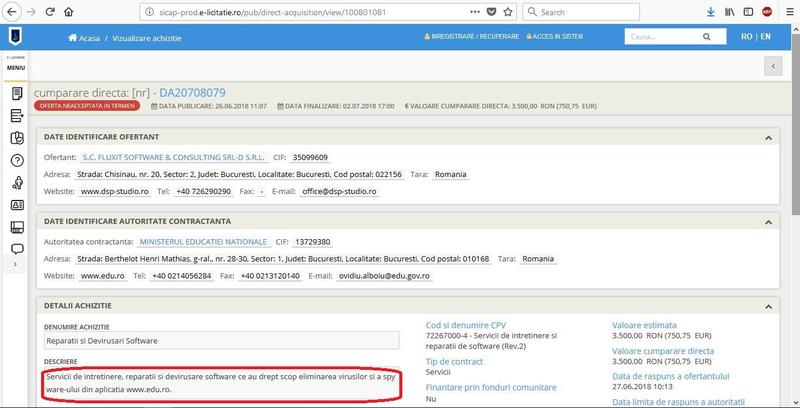Screen dimensions: 800x408
Task: Click Data Finalizare 02.07.2018 17:00 text
Action: pyautogui.click(x=336, y=106)
